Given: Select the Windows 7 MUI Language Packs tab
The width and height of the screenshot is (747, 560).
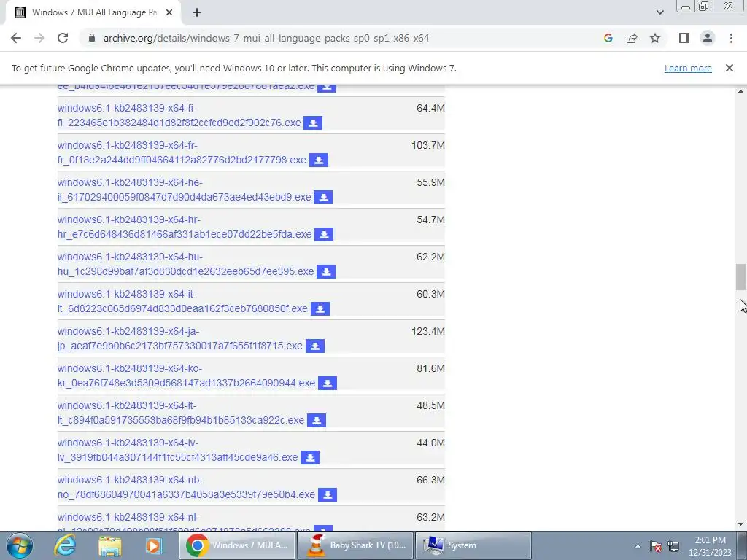Looking at the screenshot, I should click(x=93, y=13).
